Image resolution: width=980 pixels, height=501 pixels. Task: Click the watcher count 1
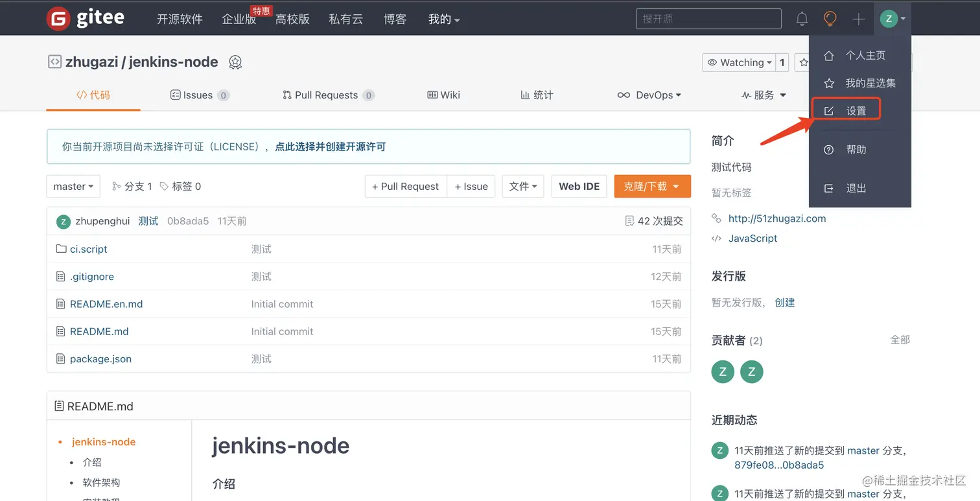pyautogui.click(x=782, y=62)
